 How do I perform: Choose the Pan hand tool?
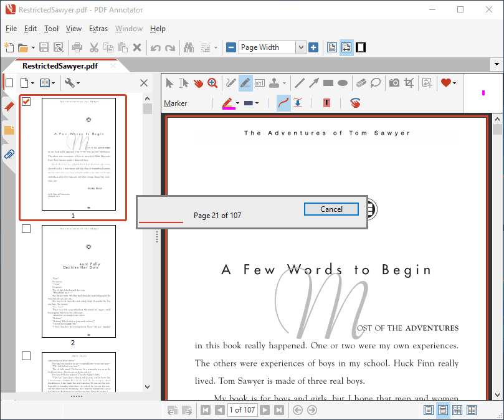tap(198, 84)
